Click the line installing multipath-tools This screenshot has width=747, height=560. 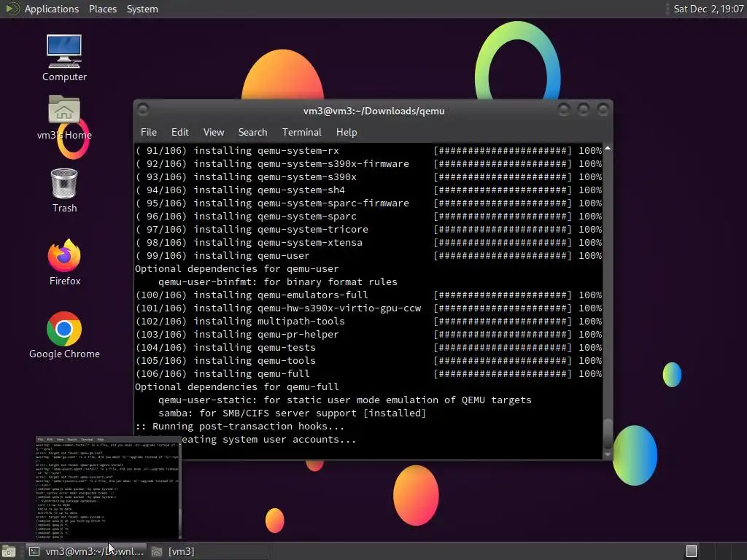[x=368, y=322]
